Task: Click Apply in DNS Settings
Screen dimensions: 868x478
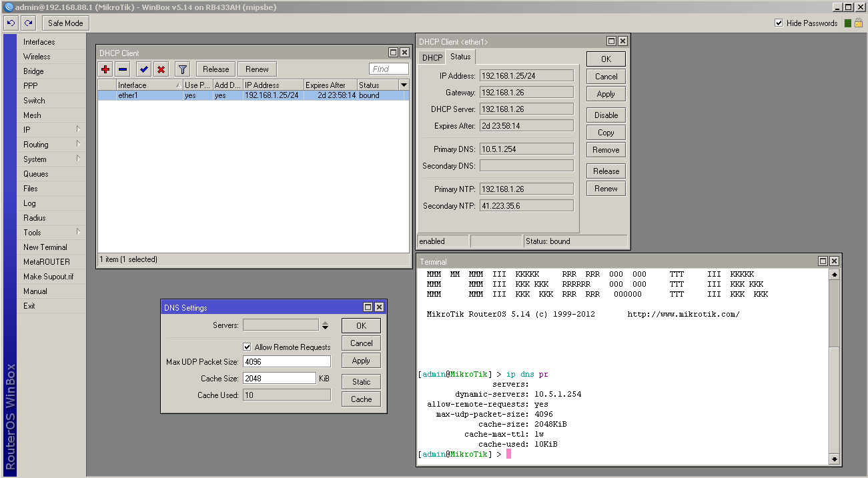Action: point(361,361)
